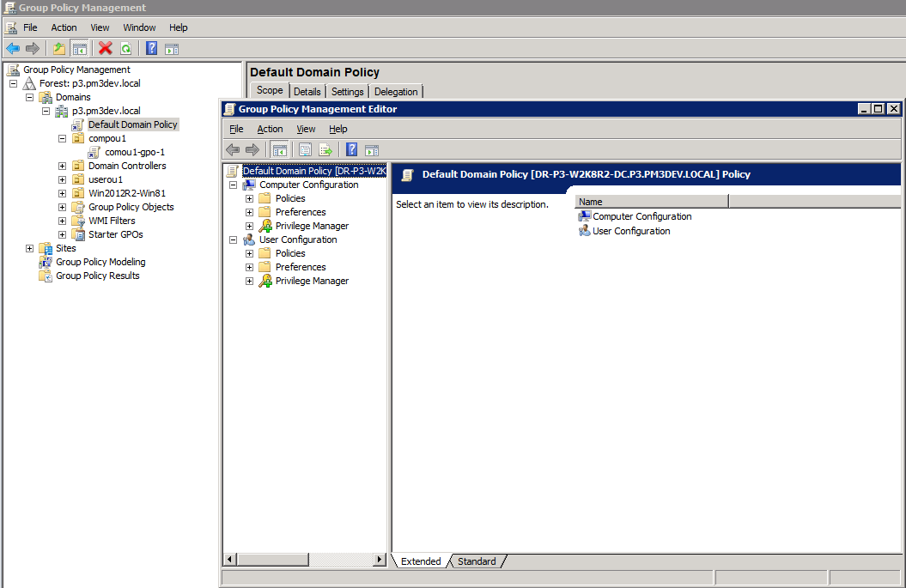Open the Window menu
The image size is (906, 588).
point(139,27)
